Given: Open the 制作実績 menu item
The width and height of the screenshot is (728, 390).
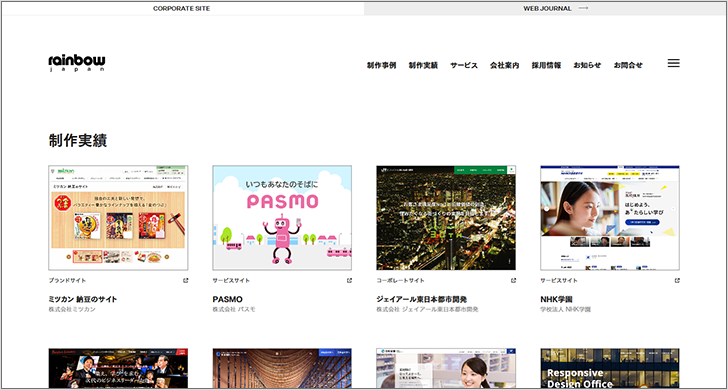Looking at the screenshot, I should click(423, 65).
